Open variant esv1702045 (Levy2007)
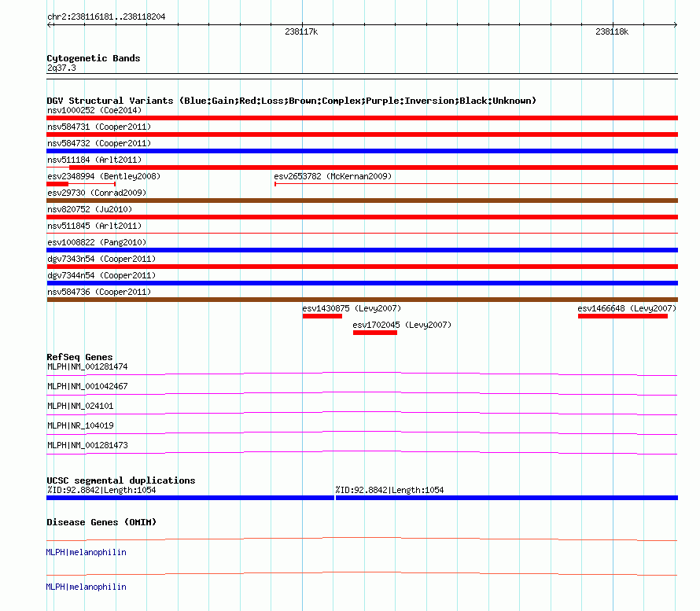Image resolution: width=700 pixels, height=611 pixels. (402, 325)
